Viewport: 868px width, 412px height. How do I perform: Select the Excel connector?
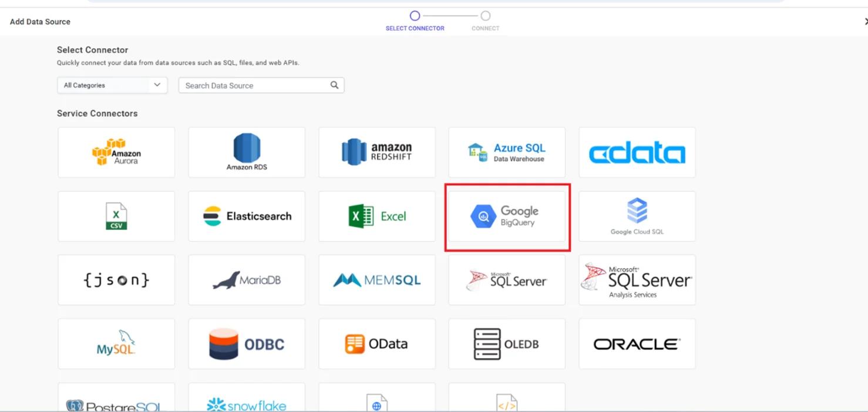click(x=376, y=216)
